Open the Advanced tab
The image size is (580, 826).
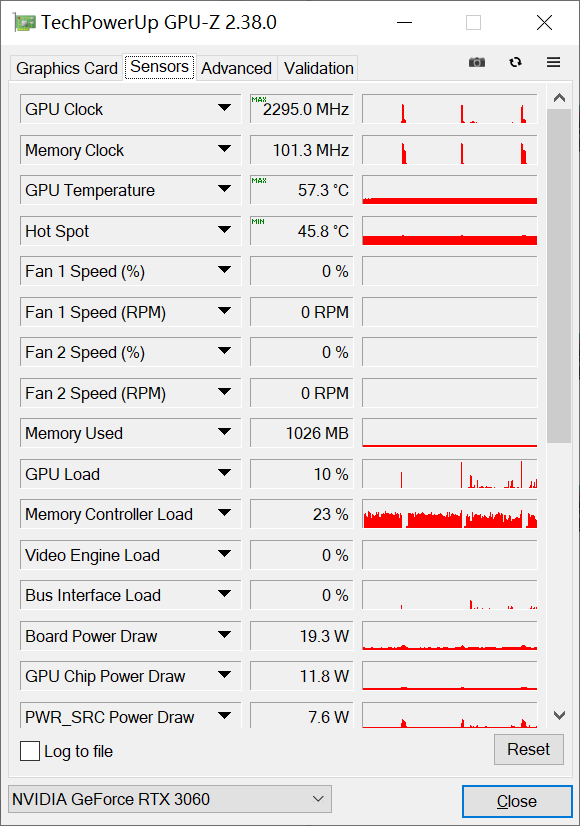click(x=236, y=68)
